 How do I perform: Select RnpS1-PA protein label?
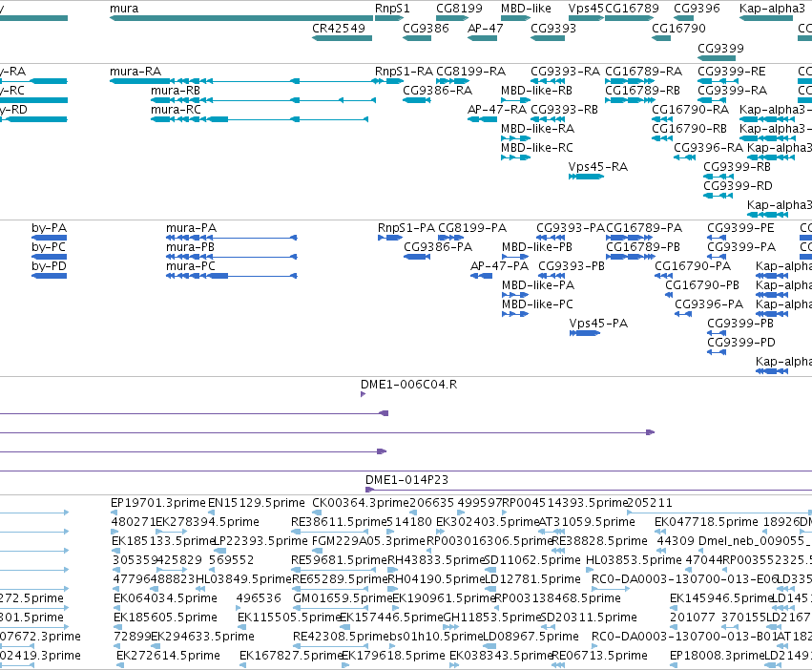pos(406,227)
